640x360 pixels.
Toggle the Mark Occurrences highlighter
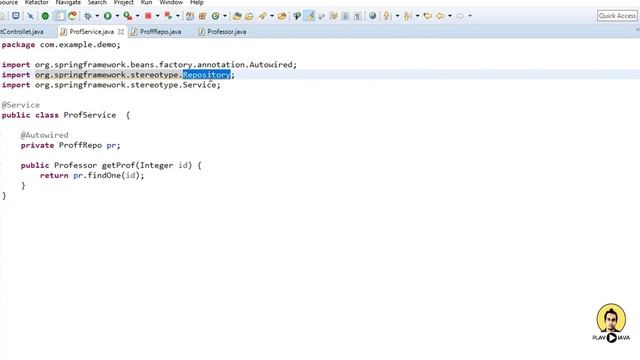point(310,16)
